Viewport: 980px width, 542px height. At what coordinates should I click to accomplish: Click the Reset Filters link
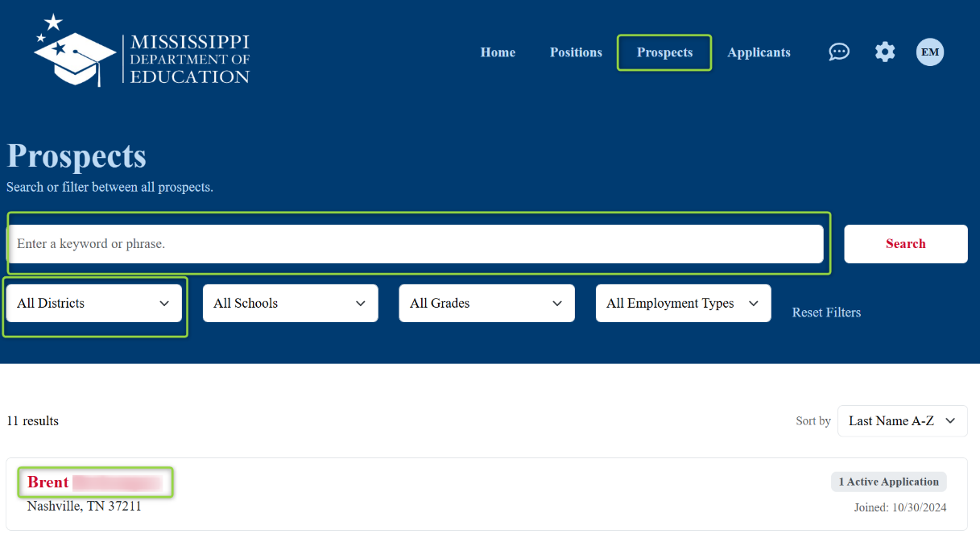(x=826, y=312)
